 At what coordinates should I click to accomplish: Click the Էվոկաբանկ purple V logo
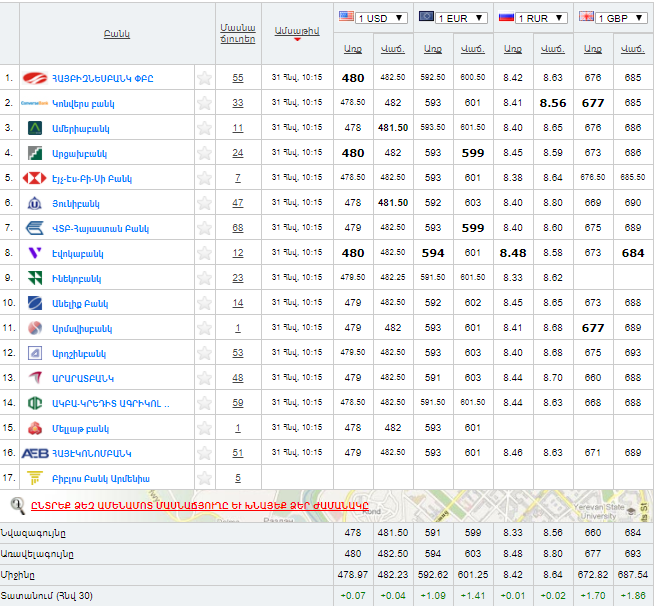click(x=35, y=253)
